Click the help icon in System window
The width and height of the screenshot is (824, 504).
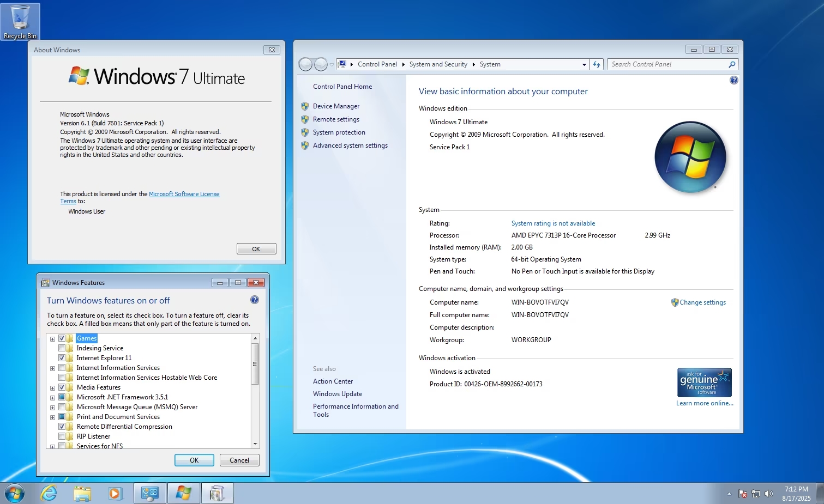734,80
